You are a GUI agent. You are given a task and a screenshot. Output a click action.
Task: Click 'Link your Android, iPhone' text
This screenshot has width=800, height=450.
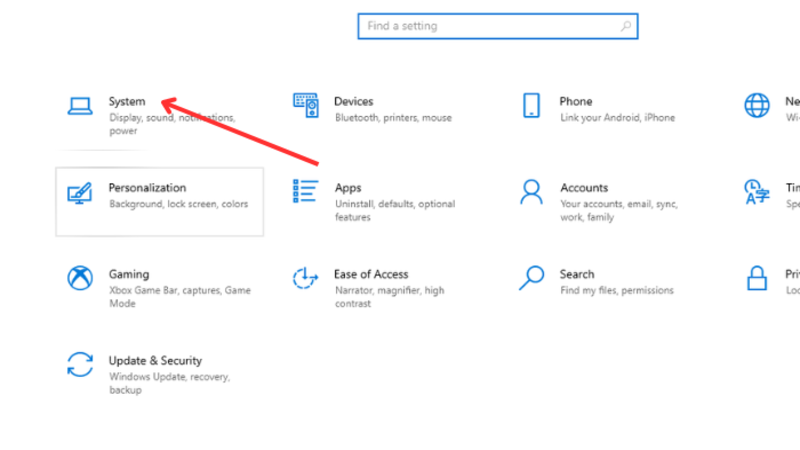pyautogui.click(x=618, y=118)
